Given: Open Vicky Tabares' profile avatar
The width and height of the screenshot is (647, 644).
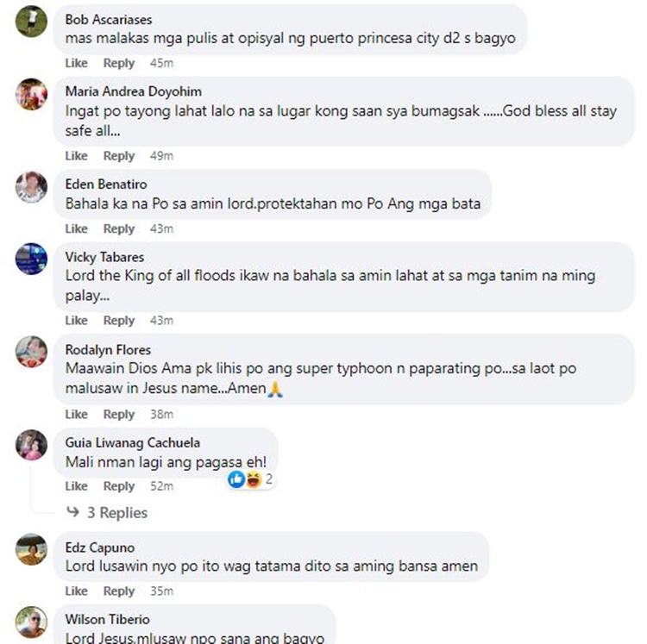Looking at the screenshot, I should [31, 259].
